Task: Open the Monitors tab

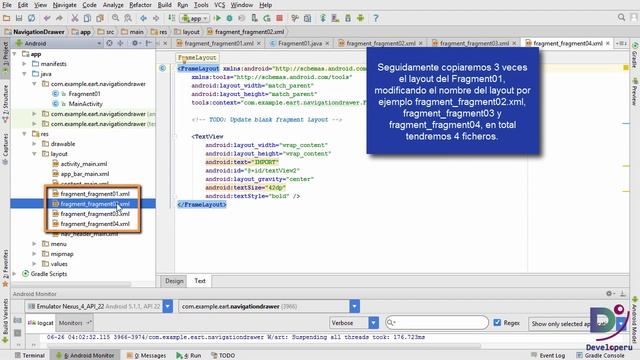Action: click(74, 323)
